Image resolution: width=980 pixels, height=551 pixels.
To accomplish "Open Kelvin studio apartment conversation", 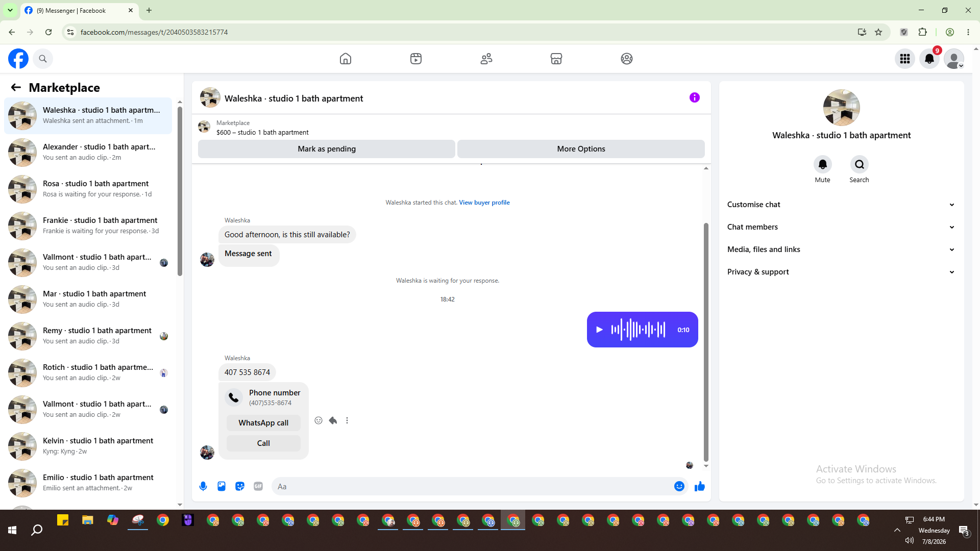I will (x=88, y=446).
